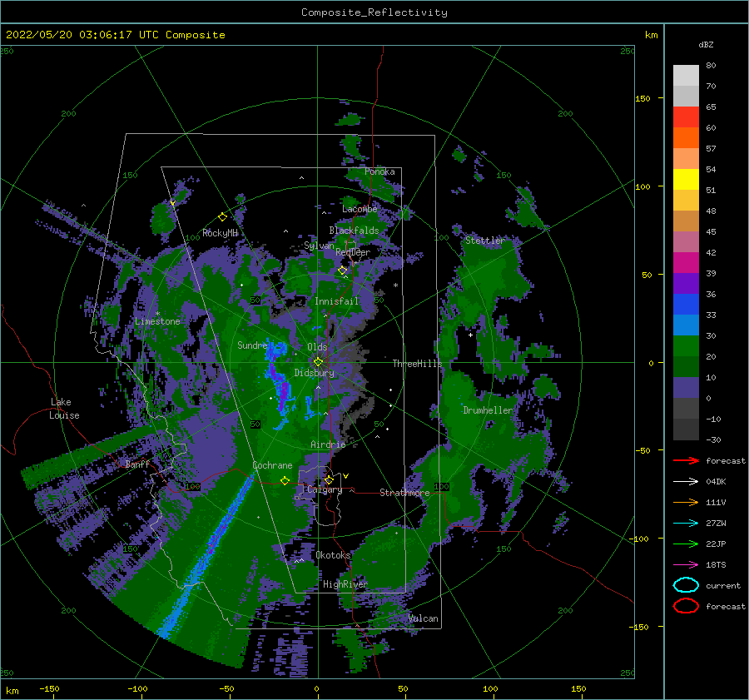Click the 'RedDeer' city label
This screenshot has width=749, height=700.
353,252
